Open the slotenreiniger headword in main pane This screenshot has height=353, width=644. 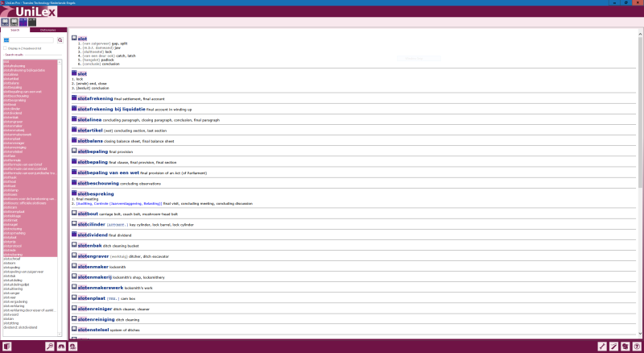[x=95, y=309]
